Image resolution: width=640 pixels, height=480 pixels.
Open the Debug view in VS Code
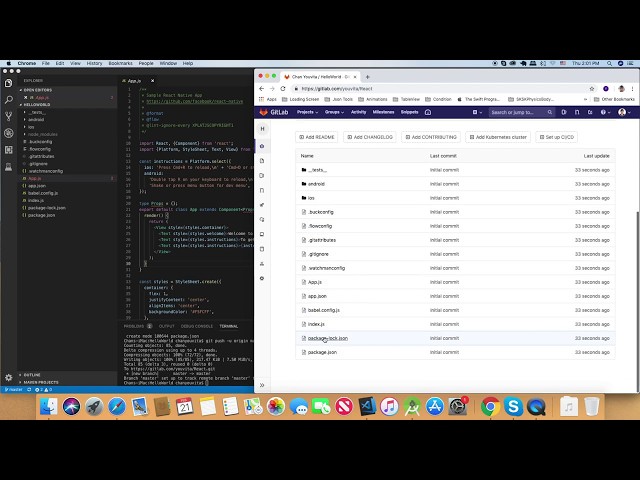[x=9, y=133]
